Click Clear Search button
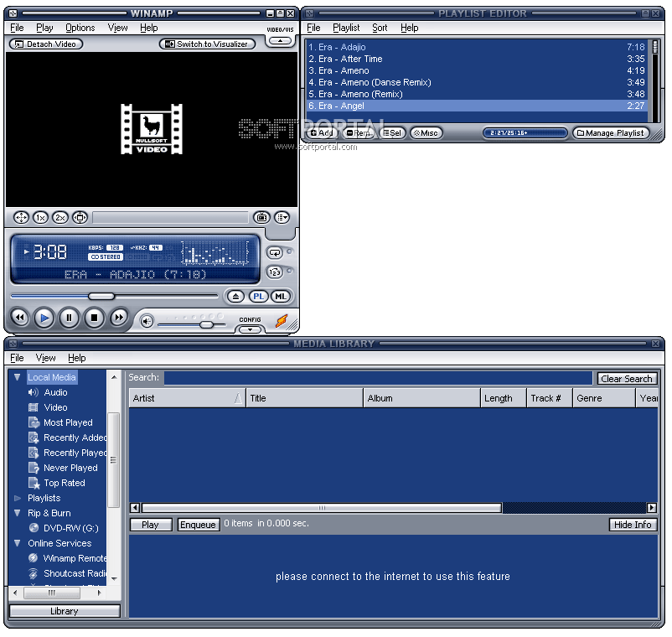The image size is (672, 637). (627, 379)
